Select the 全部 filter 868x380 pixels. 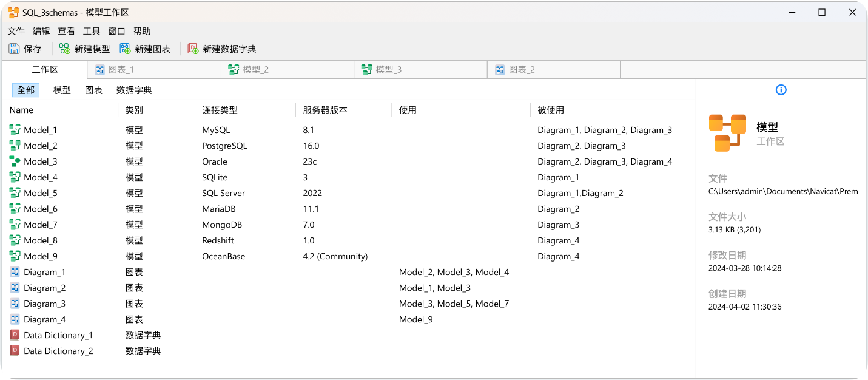[x=25, y=90]
